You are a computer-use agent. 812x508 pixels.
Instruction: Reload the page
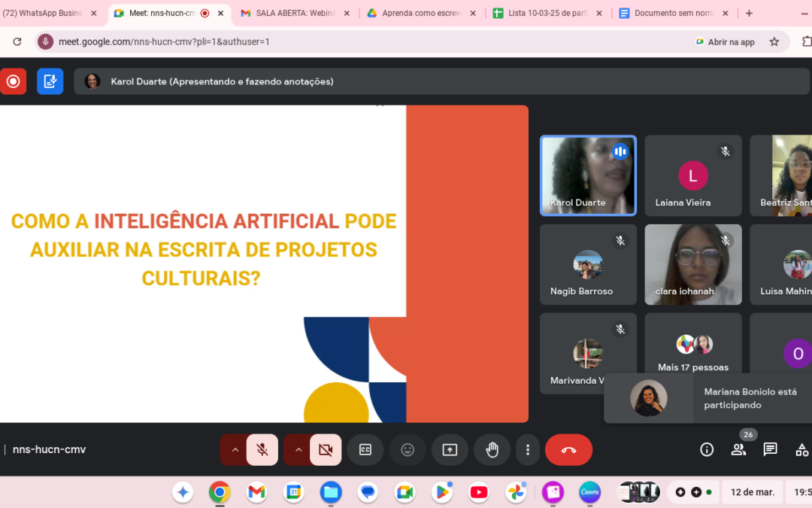[x=17, y=41]
